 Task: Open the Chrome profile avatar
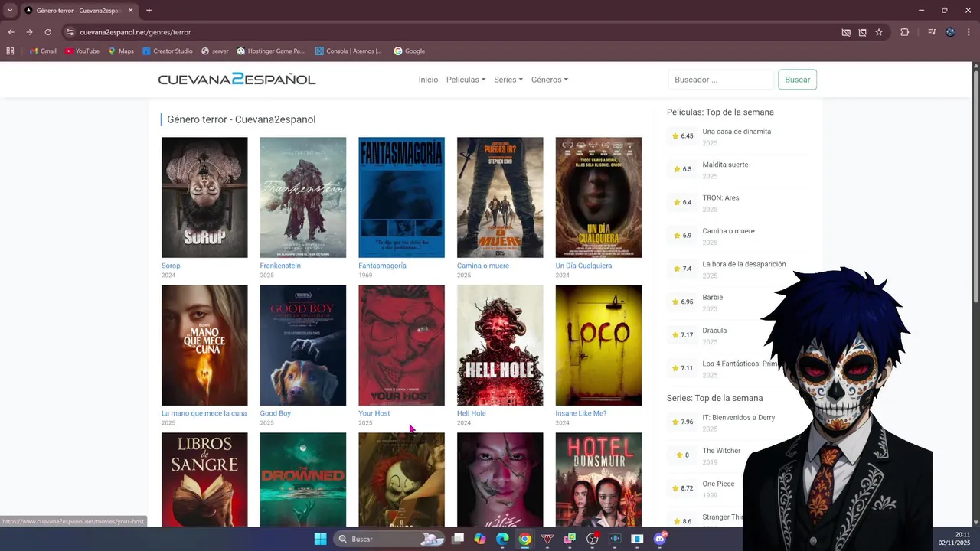tap(950, 32)
